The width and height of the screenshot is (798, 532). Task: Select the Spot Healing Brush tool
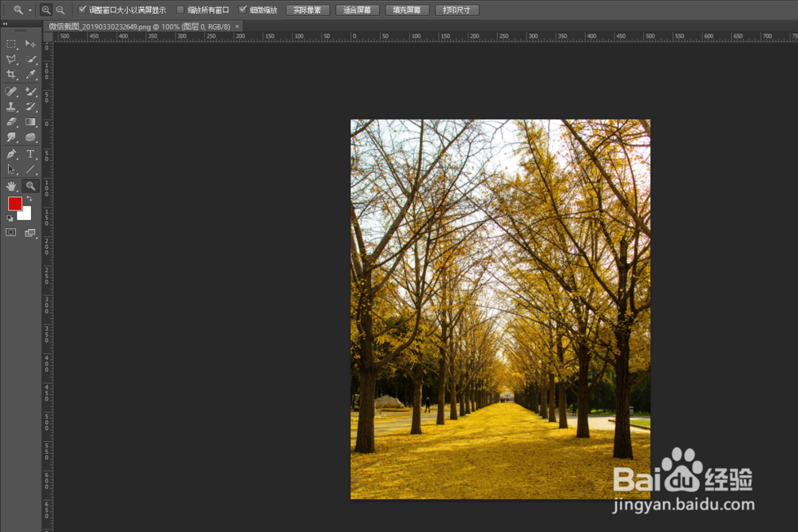[11, 92]
